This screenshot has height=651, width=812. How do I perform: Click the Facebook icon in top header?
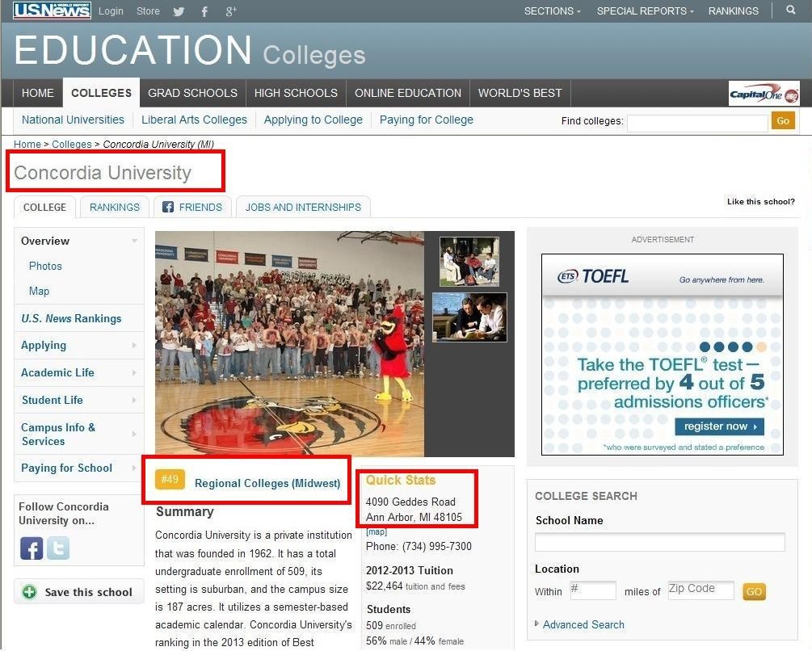pos(204,11)
